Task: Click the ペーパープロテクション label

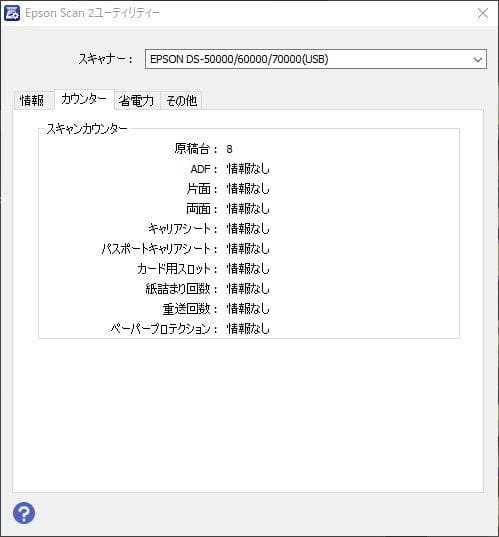Action: pyautogui.click(x=163, y=329)
